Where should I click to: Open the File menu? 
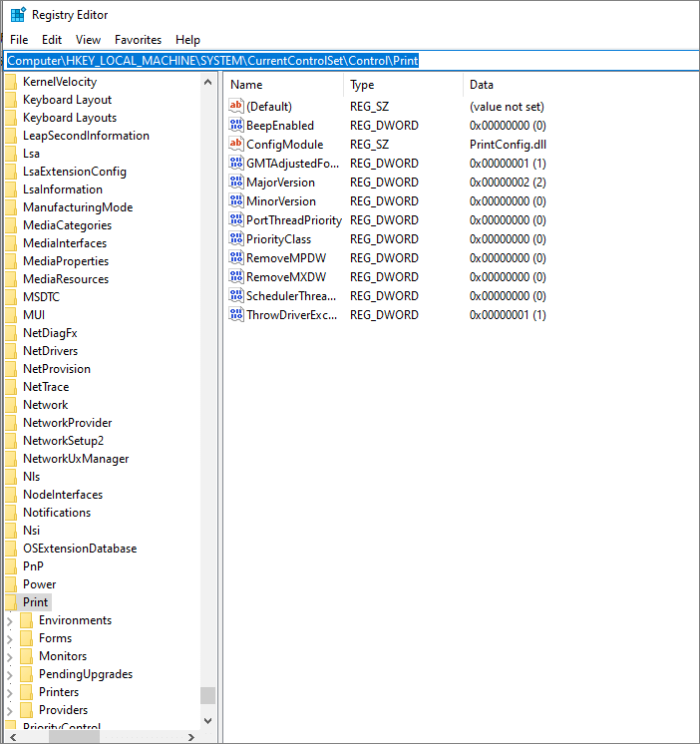point(19,40)
